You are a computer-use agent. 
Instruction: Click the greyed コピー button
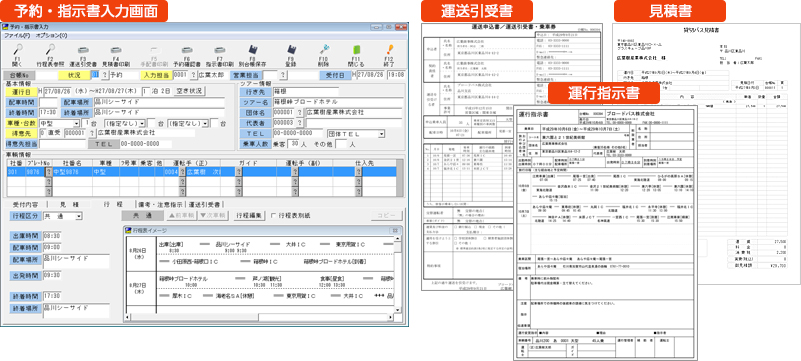(386, 215)
